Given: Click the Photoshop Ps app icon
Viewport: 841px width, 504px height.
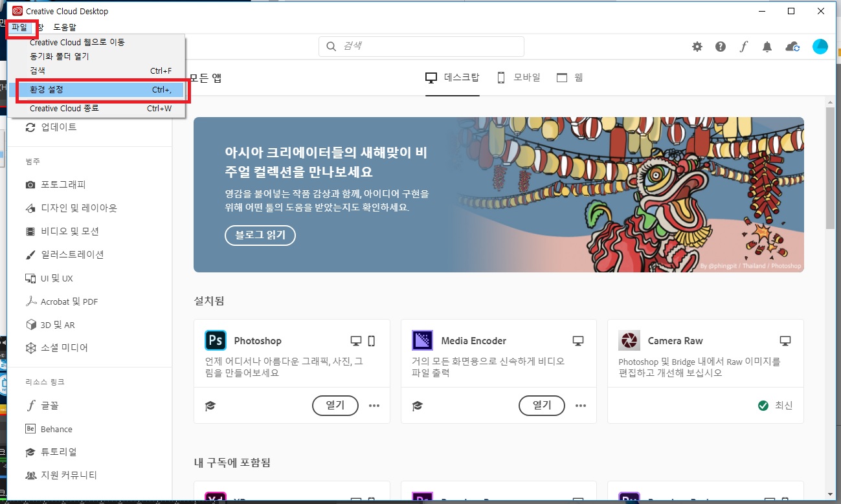Looking at the screenshot, I should [216, 340].
